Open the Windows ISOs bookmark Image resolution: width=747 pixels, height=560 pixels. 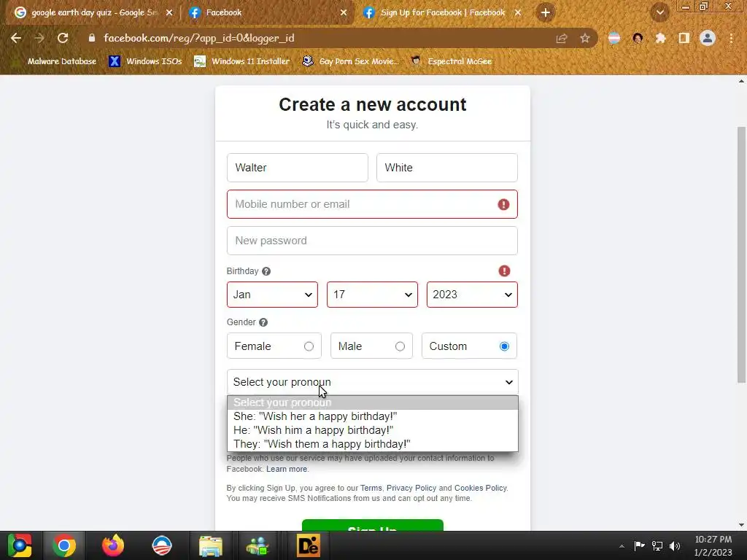pyautogui.click(x=145, y=61)
